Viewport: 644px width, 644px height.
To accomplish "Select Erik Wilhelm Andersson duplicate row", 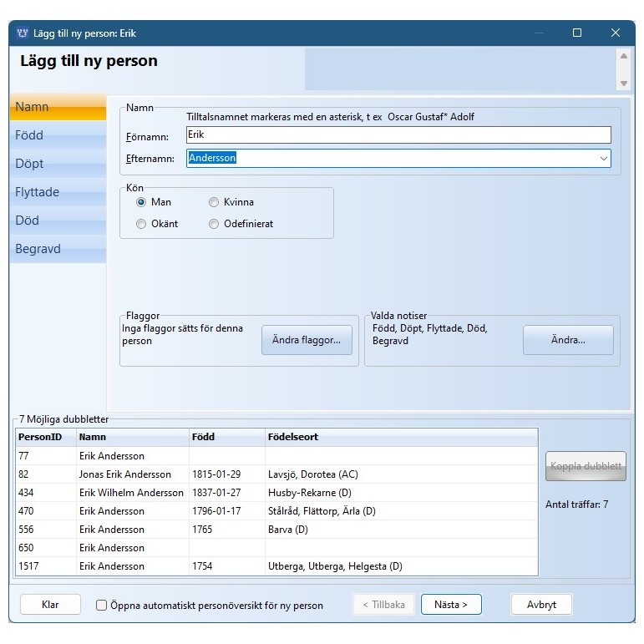I will click(129, 493).
